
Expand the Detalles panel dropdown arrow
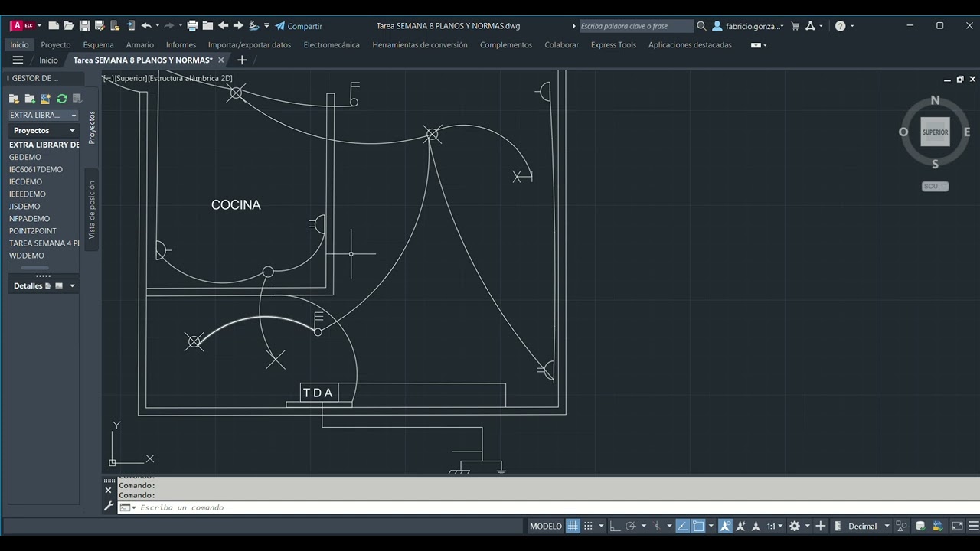(x=72, y=286)
